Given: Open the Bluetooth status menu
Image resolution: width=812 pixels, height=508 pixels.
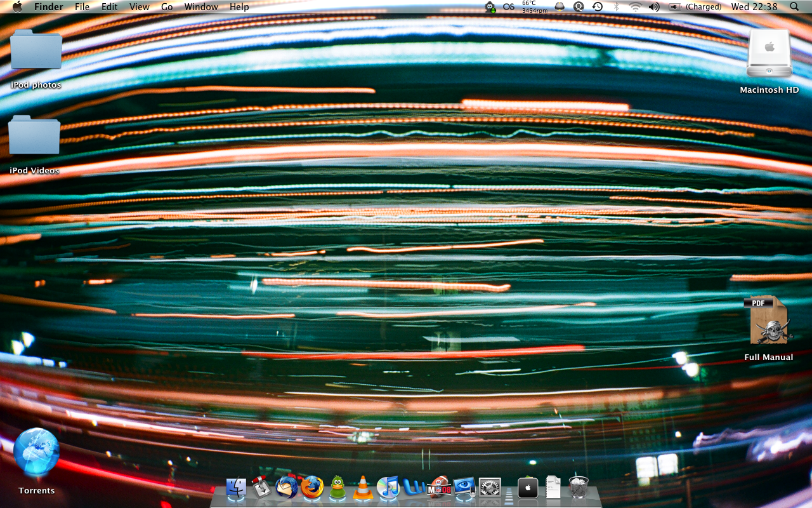Looking at the screenshot, I should coord(616,7).
